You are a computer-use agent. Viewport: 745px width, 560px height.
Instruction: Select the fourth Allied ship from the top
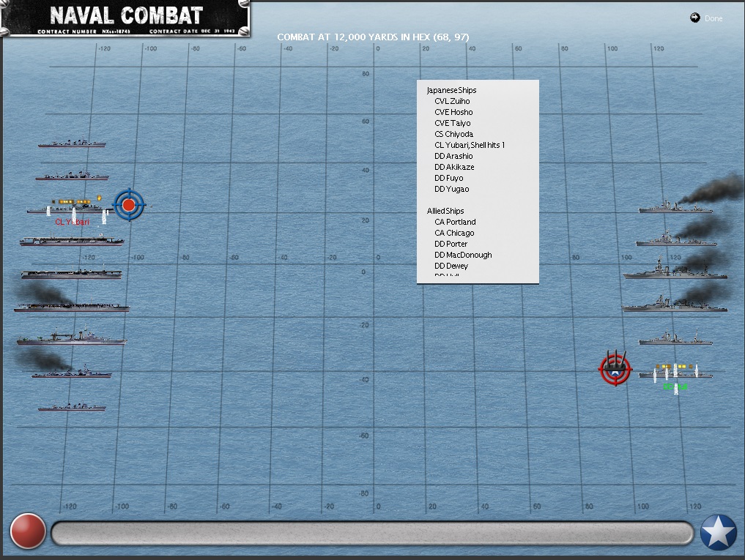(674, 305)
